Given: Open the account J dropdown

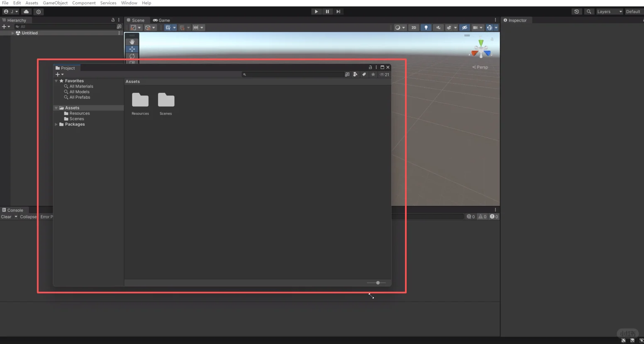Looking at the screenshot, I should coord(11,12).
